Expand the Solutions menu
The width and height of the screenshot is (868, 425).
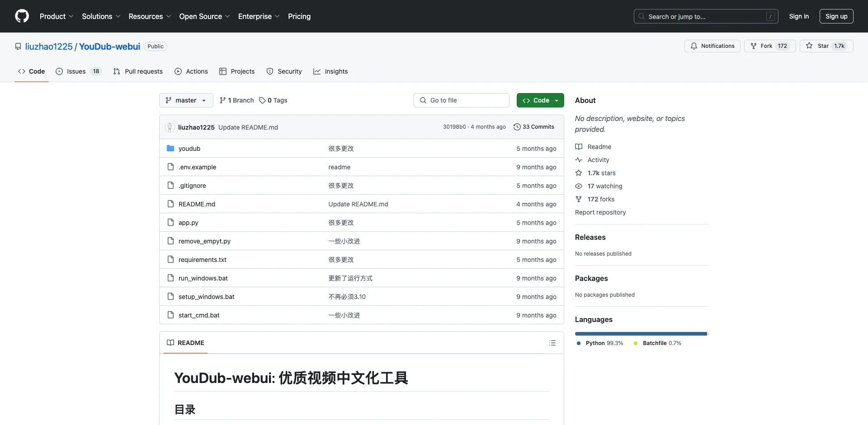[101, 16]
